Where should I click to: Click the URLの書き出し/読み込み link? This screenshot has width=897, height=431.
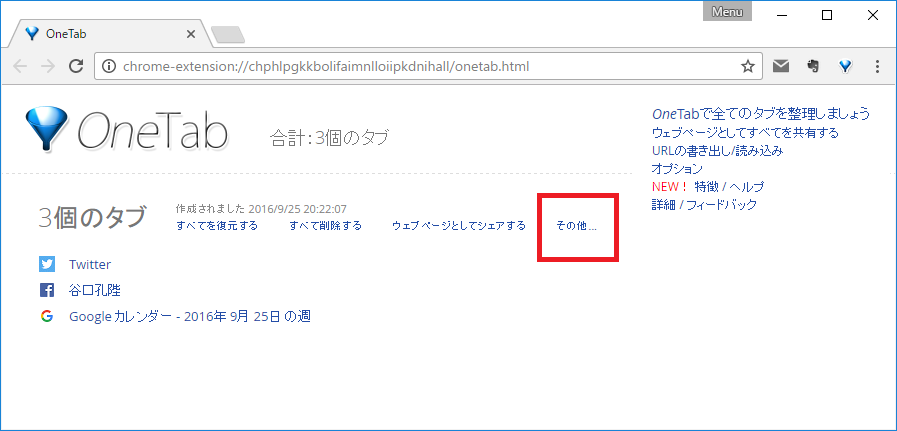click(x=716, y=151)
